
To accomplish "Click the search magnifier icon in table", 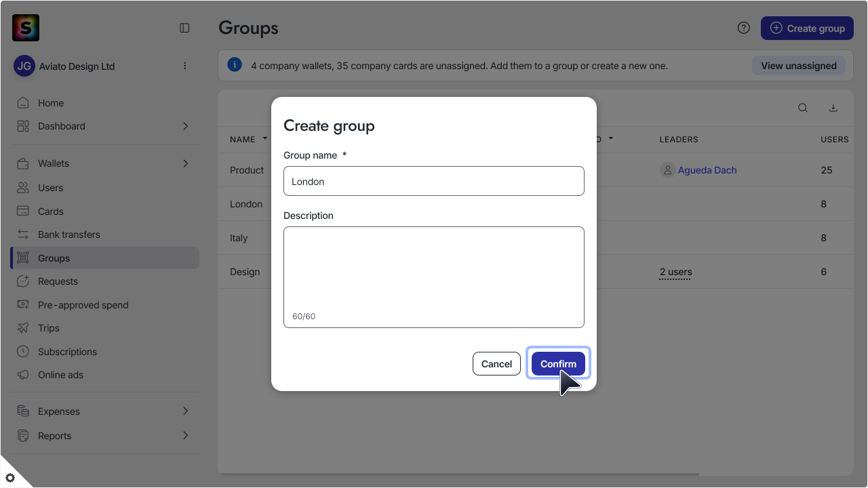I will pyautogui.click(x=803, y=108).
